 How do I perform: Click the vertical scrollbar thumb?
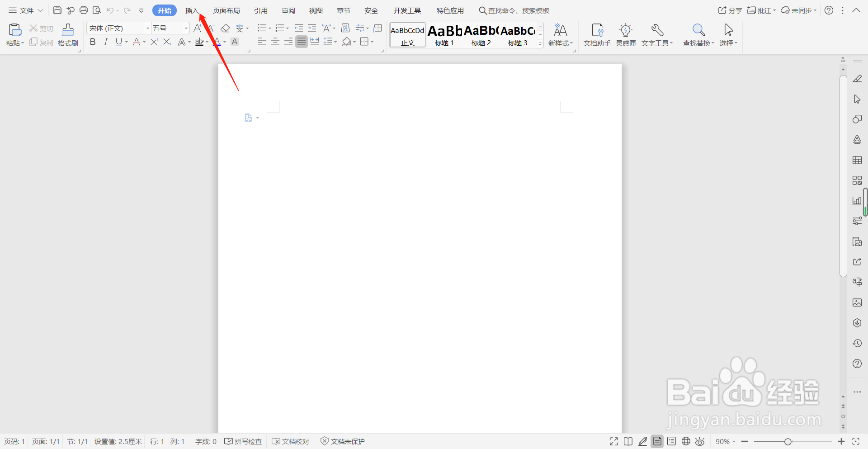click(x=843, y=176)
